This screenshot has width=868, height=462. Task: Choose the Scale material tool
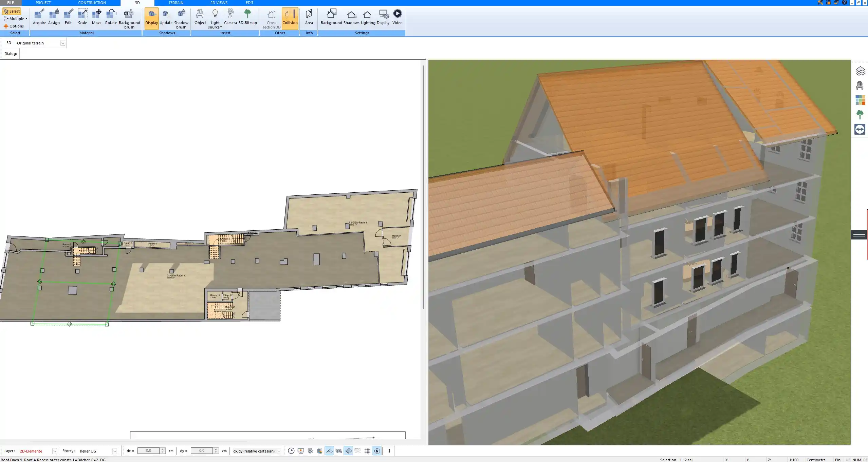click(82, 17)
